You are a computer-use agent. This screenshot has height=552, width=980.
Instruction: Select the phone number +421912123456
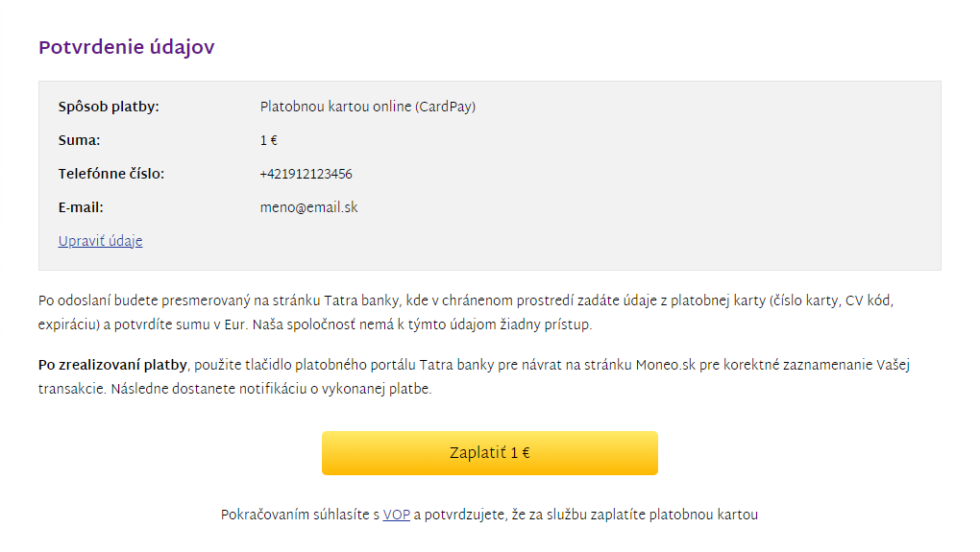306,174
